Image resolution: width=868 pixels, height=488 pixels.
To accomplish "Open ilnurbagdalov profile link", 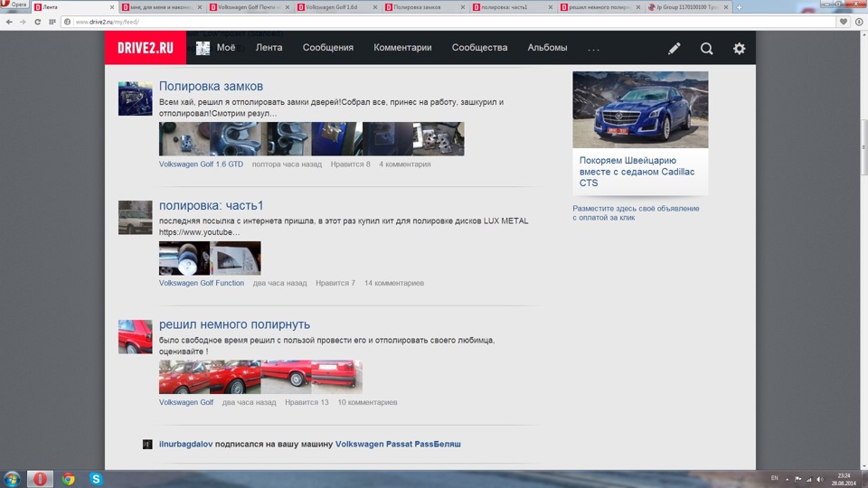I will tap(185, 445).
